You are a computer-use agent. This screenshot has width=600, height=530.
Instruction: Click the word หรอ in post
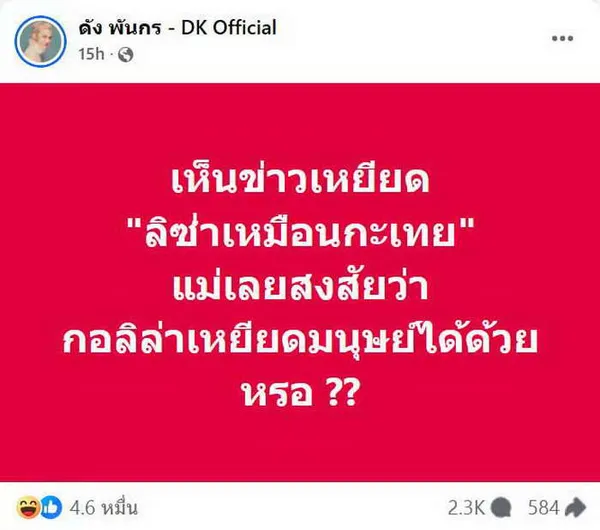pos(277,394)
